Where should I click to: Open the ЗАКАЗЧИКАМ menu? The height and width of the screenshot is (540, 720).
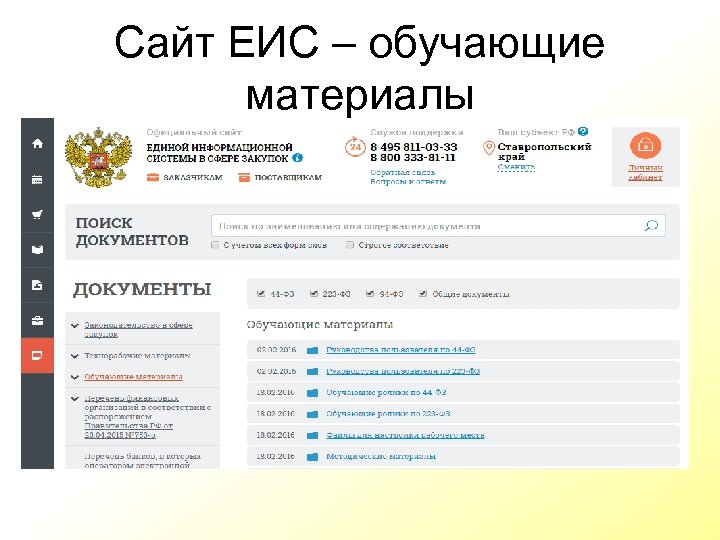(193, 177)
